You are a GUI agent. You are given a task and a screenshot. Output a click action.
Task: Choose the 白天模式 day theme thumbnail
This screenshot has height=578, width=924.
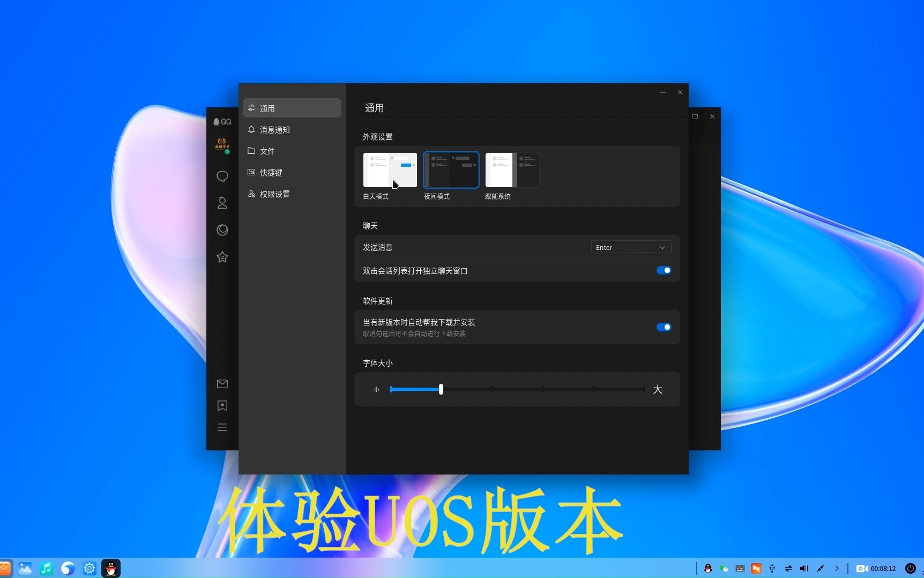click(x=390, y=170)
